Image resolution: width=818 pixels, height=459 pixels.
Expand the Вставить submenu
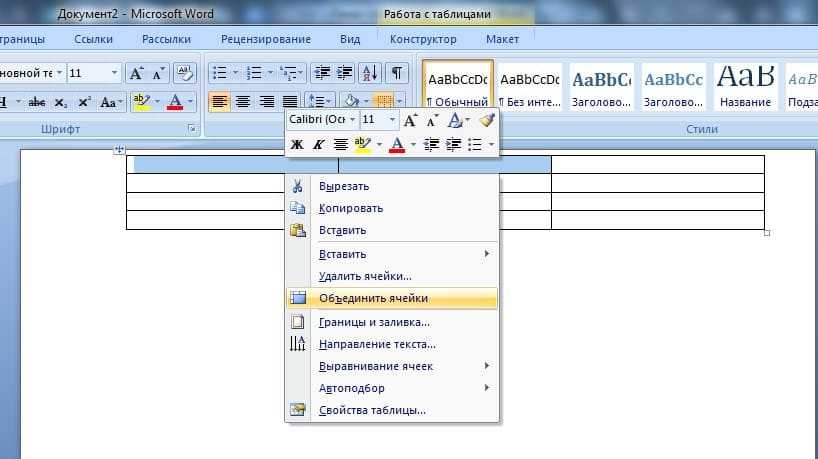pyautogui.click(x=392, y=254)
